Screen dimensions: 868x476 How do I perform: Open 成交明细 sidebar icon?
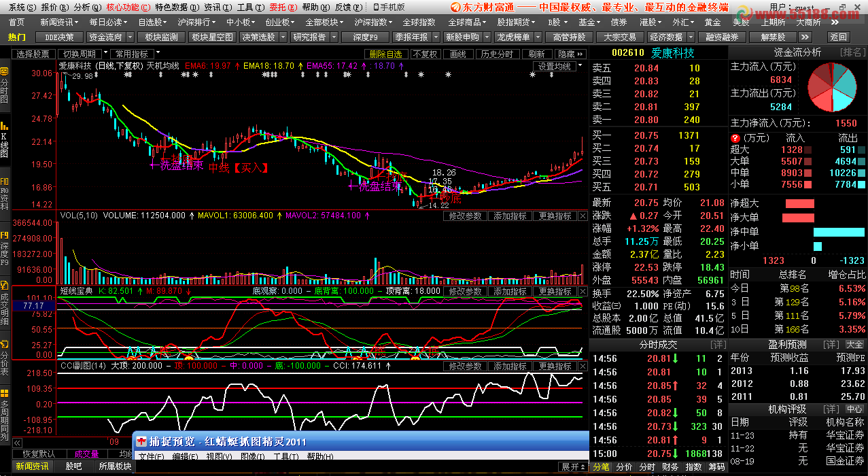pos(4,304)
